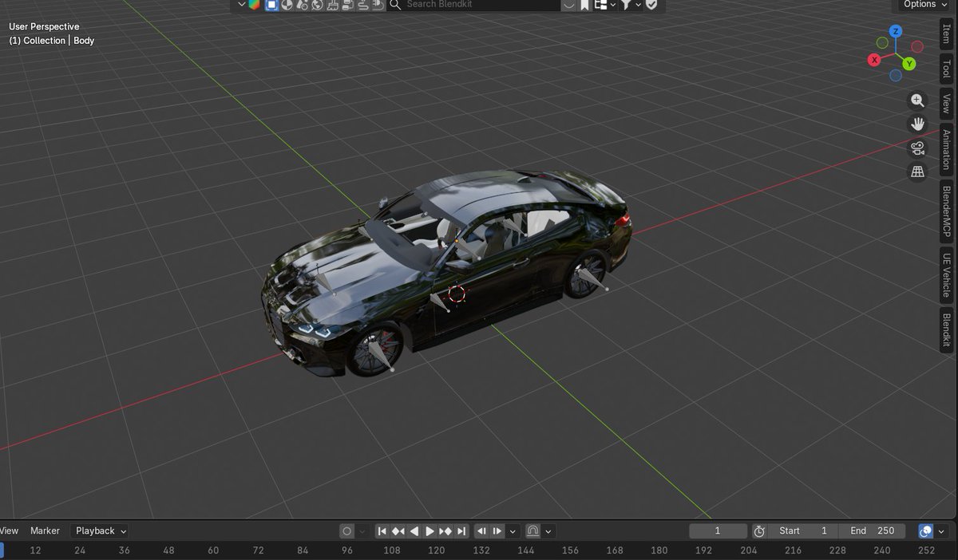958x560 pixels.
Task: Toggle the blue overlay button in the timeline
Action: coord(926,531)
